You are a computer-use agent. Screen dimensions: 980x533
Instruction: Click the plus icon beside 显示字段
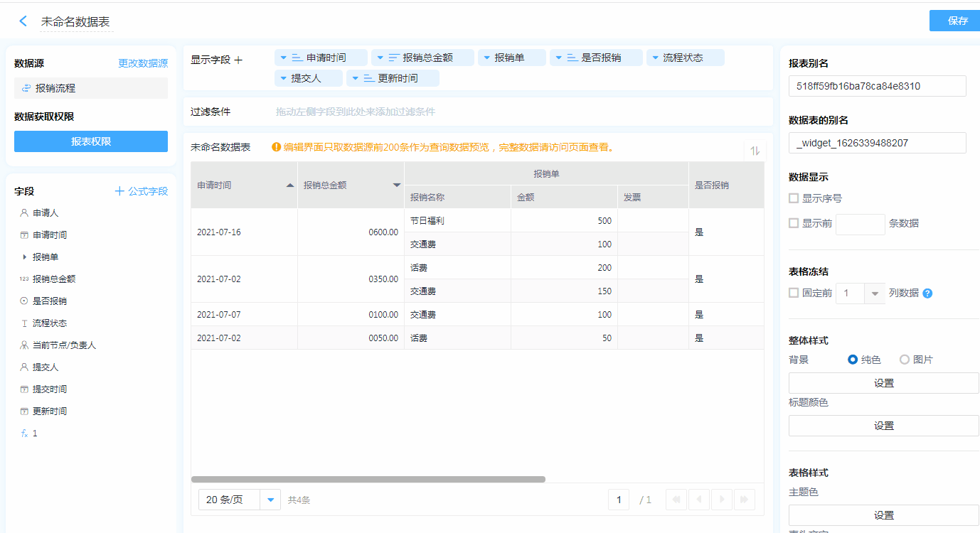pyautogui.click(x=239, y=60)
